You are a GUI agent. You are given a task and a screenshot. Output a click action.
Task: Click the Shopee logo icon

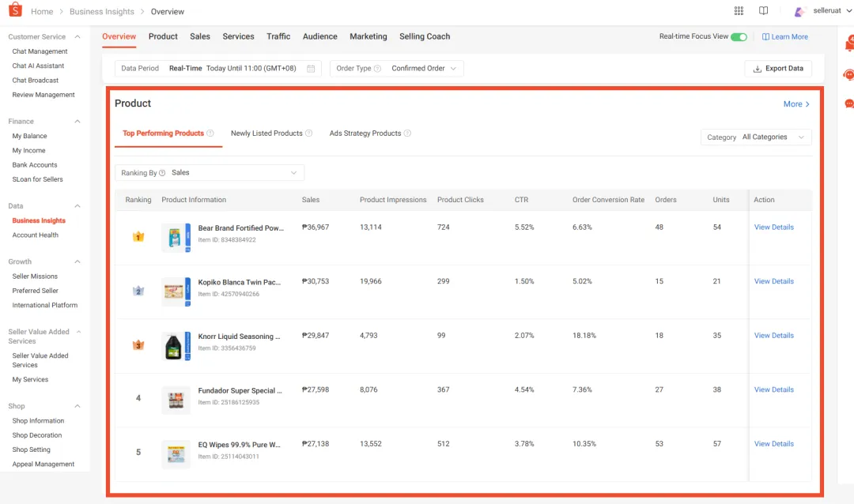tap(15, 11)
